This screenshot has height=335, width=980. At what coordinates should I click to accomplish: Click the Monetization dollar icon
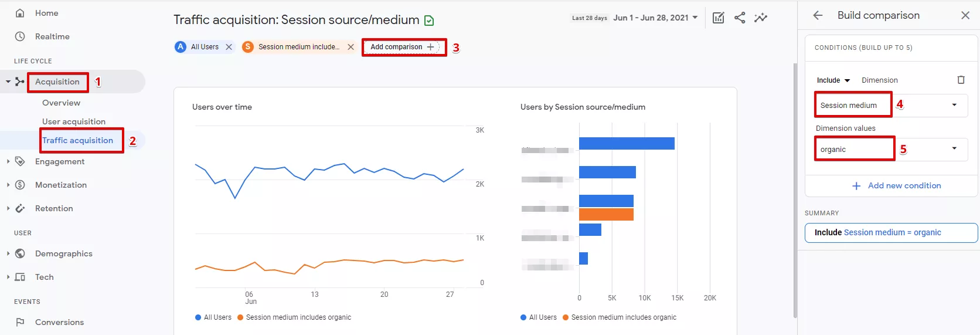(x=20, y=185)
